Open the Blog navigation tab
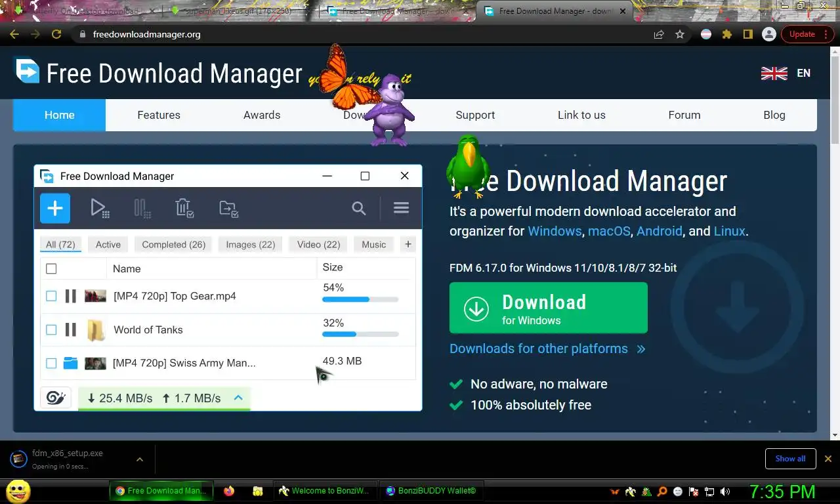This screenshot has height=504, width=840. 774,115
